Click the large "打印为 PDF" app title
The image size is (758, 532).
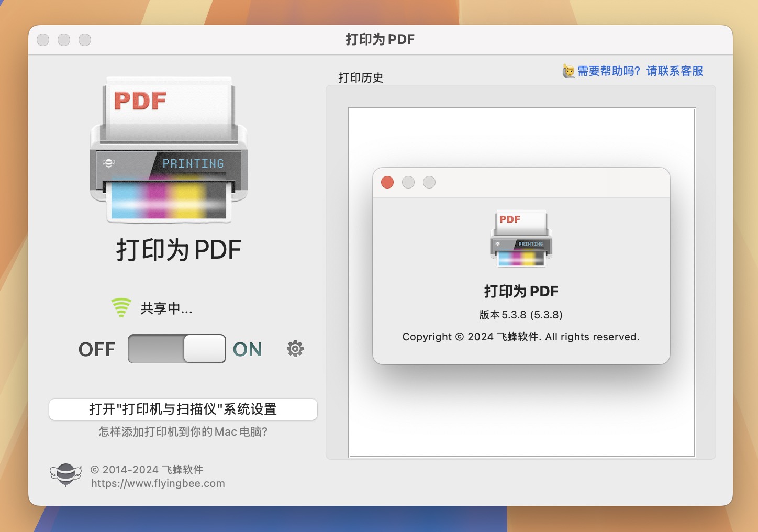(x=179, y=249)
